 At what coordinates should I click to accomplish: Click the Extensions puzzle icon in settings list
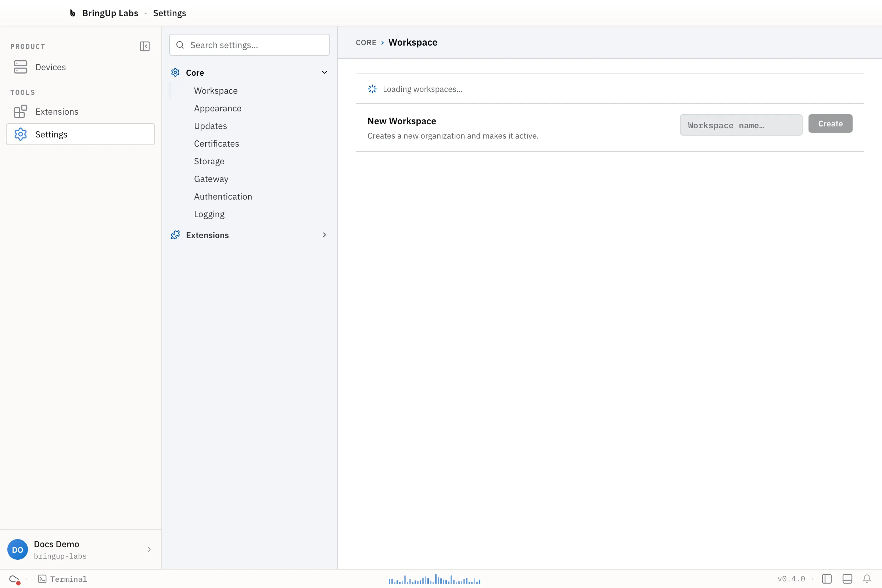pyautogui.click(x=175, y=235)
